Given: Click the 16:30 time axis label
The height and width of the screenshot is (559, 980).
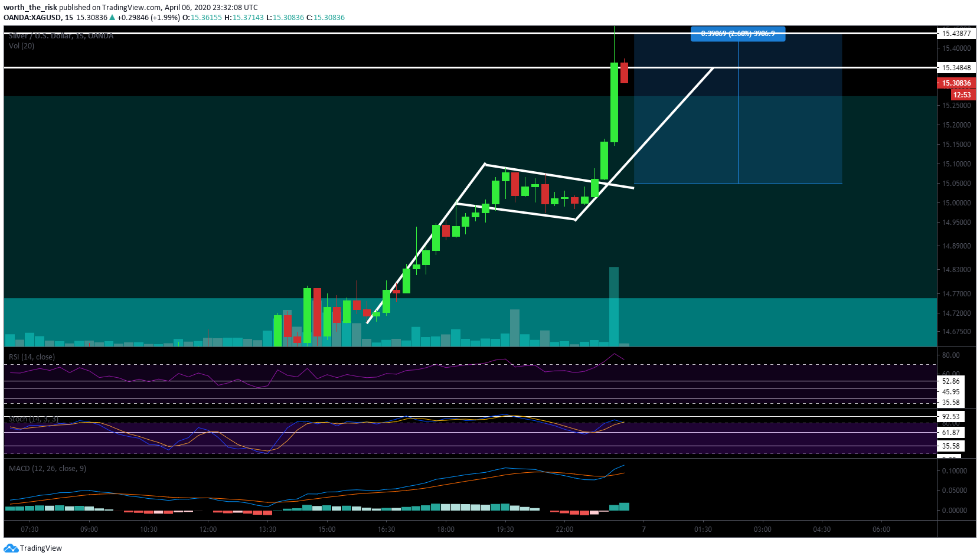Looking at the screenshot, I should [387, 529].
